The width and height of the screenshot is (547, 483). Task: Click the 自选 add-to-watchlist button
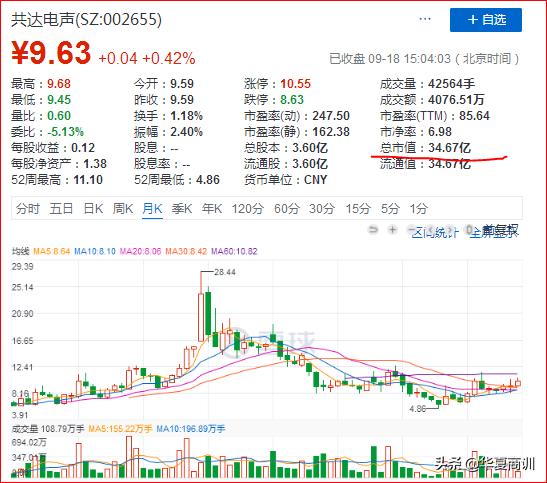(486, 20)
